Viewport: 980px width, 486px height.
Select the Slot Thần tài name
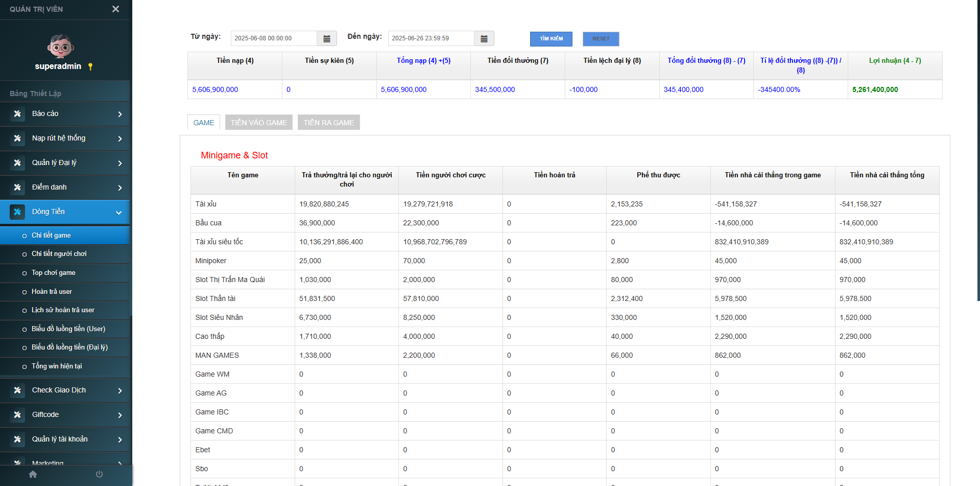215,299
